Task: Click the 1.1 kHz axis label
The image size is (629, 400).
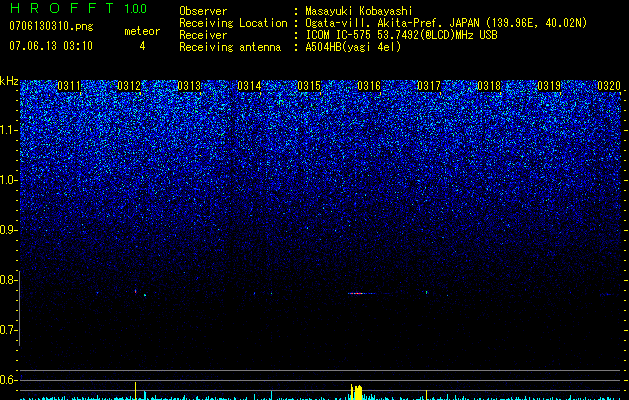Action: tap(8, 130)
